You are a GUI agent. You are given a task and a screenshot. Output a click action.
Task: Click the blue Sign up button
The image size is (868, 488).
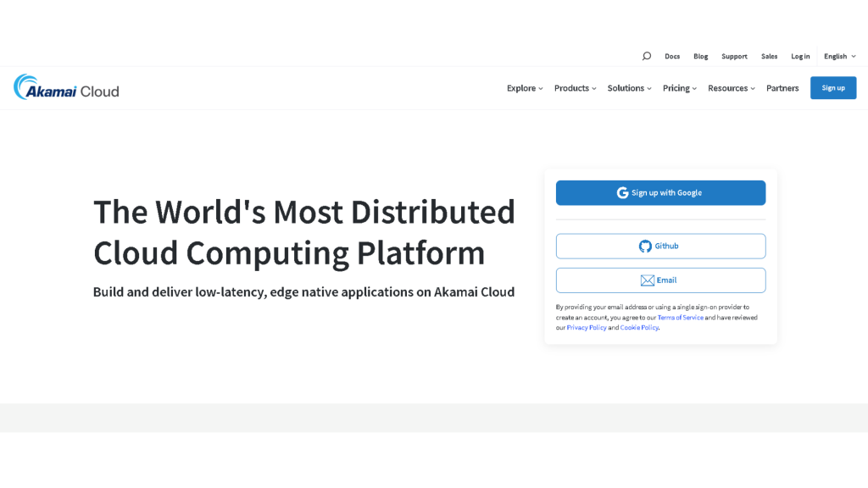click(x=833, y=87)
